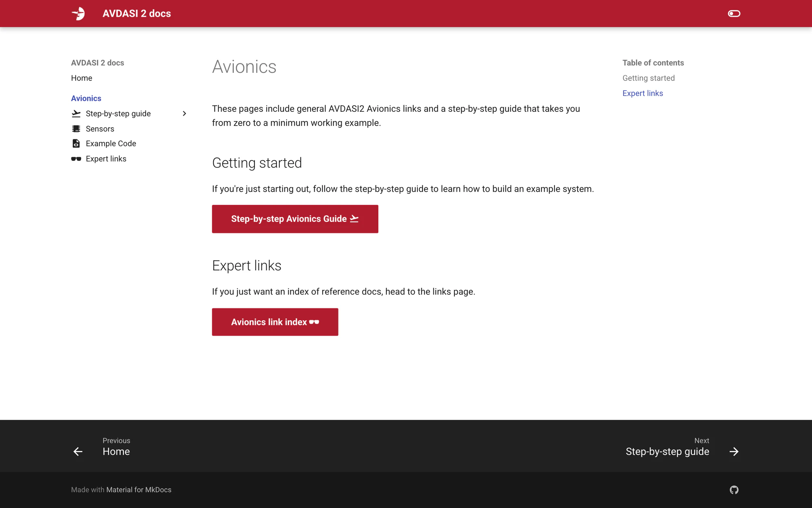Click the plane icon beside Step-by-step guide

(x=76, y=114)
